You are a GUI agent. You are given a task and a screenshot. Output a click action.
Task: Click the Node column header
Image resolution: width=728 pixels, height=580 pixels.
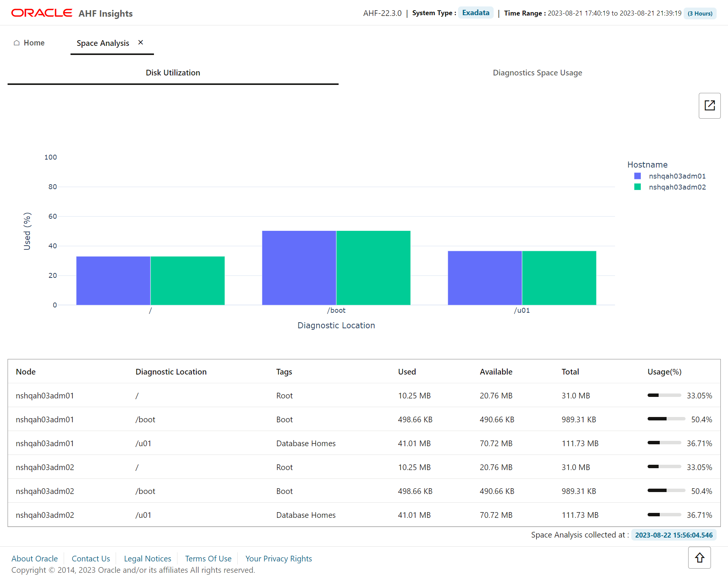(26, 372)
